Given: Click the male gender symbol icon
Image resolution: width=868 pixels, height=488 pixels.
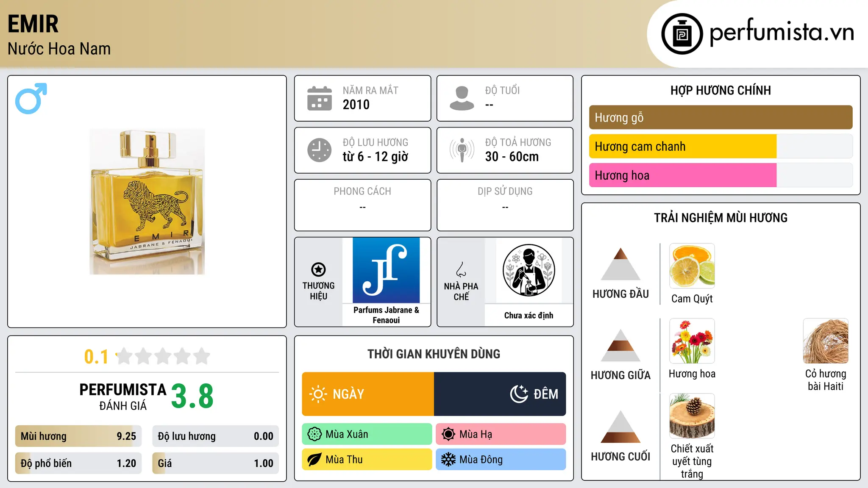Looking at the screenshot, I should (x=31, y=98).
